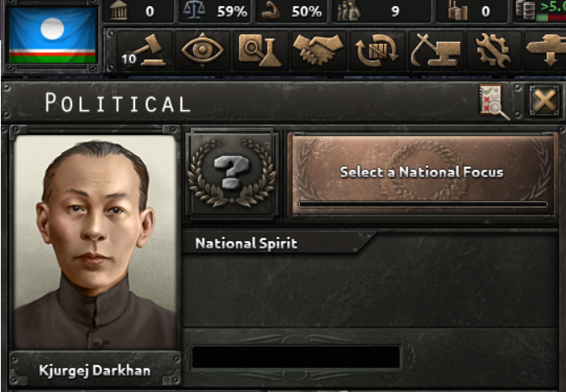Click Select a National Focus button
Viewport: 566px width, 392px height.
422,173
